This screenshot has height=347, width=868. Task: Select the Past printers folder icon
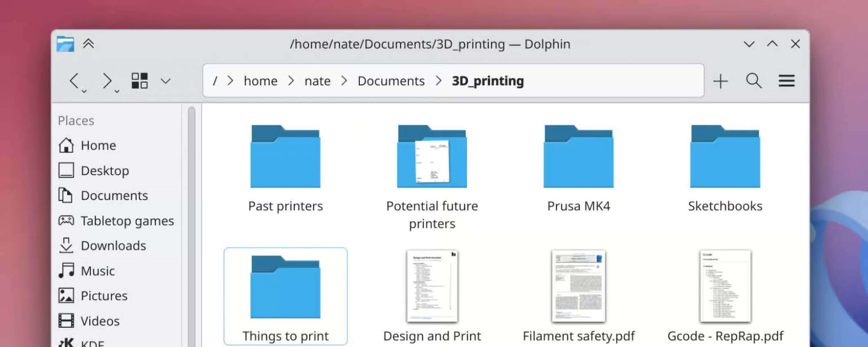(285, 156)
